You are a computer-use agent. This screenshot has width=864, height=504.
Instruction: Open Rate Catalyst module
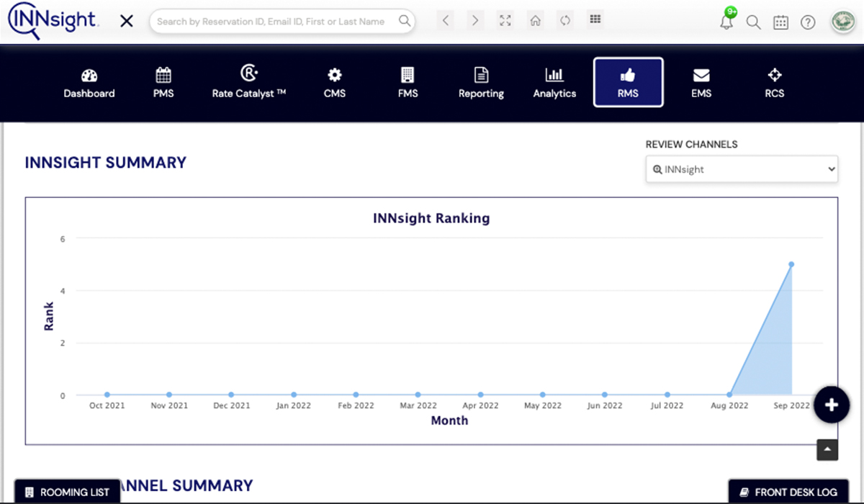point(249,83)
